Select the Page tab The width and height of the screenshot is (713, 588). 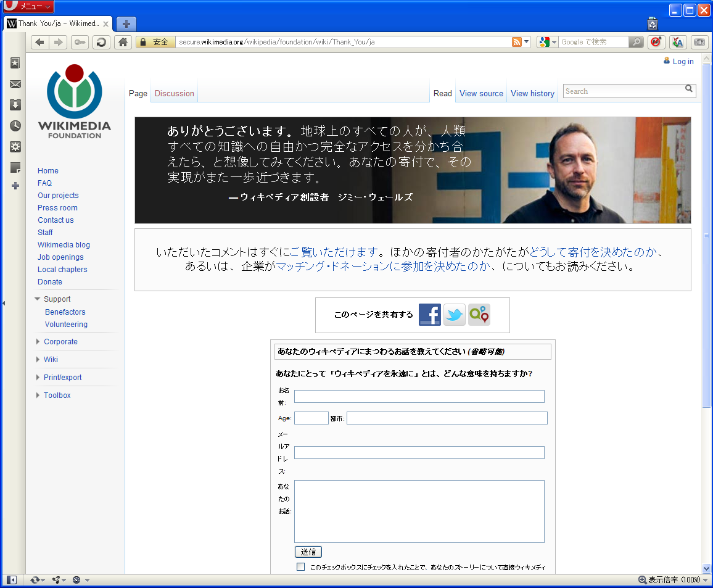pos(138,93)
